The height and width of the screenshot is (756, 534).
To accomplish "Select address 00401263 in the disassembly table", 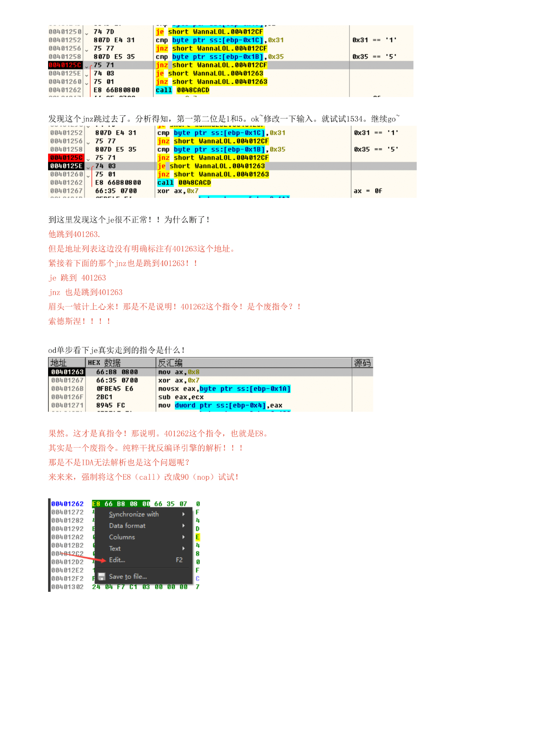I will click(67, 372).
